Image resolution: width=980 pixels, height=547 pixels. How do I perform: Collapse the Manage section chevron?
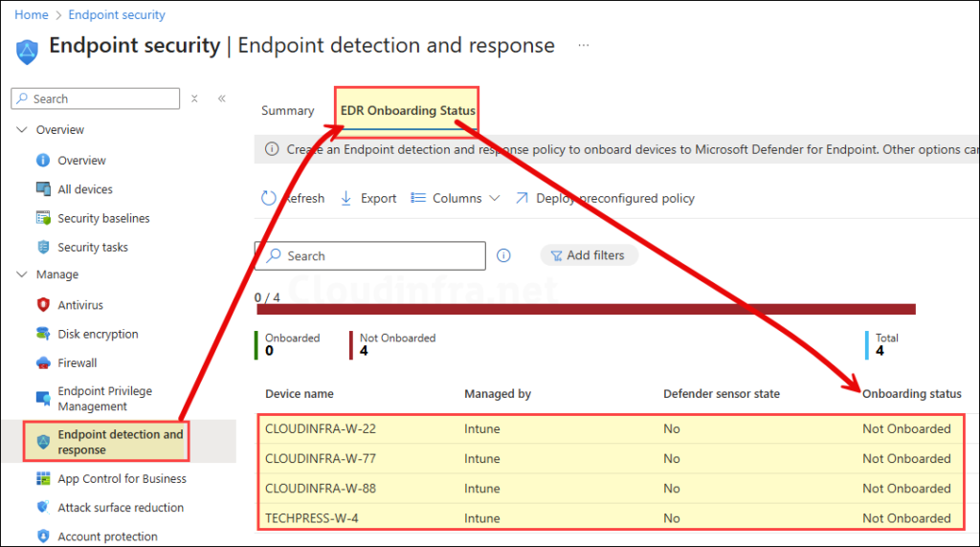pos(22,274)
